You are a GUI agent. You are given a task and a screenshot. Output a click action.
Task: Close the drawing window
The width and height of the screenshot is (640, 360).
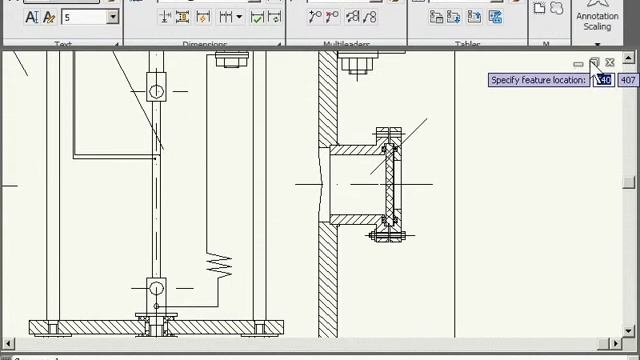point(610,62)
